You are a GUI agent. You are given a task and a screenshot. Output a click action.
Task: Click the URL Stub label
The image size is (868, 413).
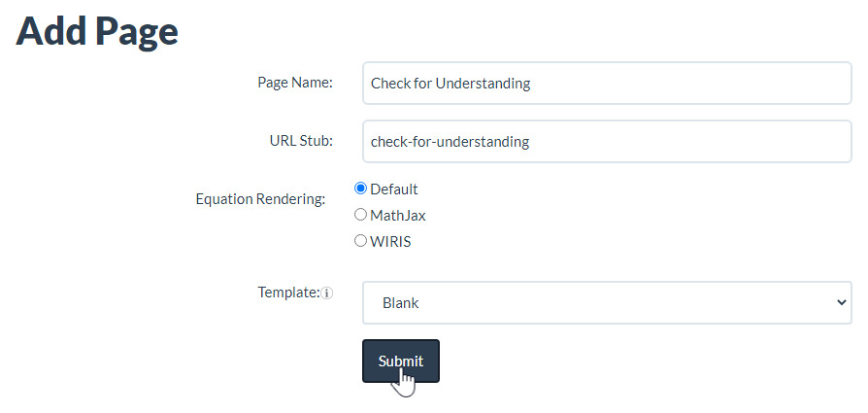point(301,141)
